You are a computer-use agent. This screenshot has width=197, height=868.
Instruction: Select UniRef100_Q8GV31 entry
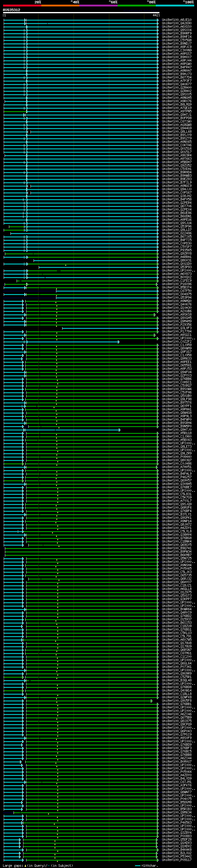[x=177, y=260]
